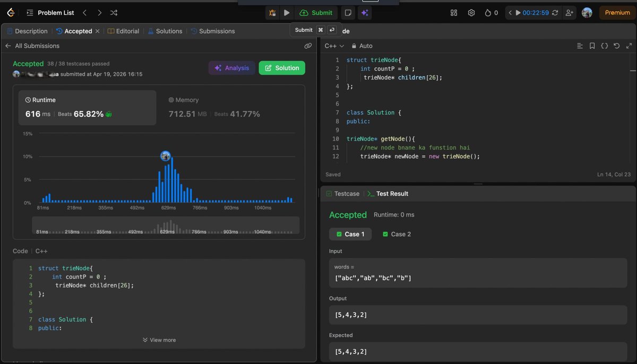This screenshot has width=637, height=364.
Task: Click the format code icon in editor
Action: pos(580,46)
